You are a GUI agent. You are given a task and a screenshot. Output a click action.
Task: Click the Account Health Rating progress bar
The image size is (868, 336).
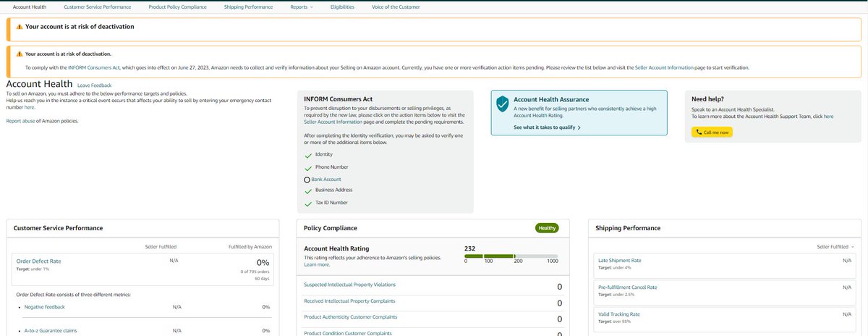pyautogui.click(x=511, y=255)
